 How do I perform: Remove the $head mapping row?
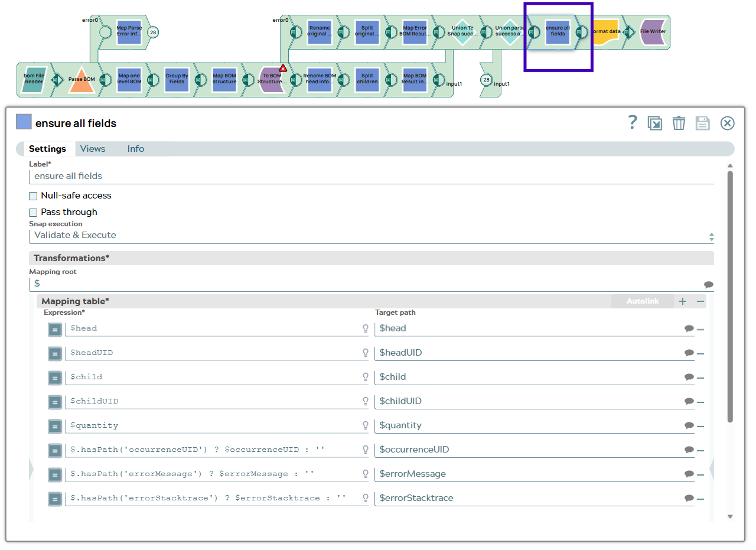[700, 329]
